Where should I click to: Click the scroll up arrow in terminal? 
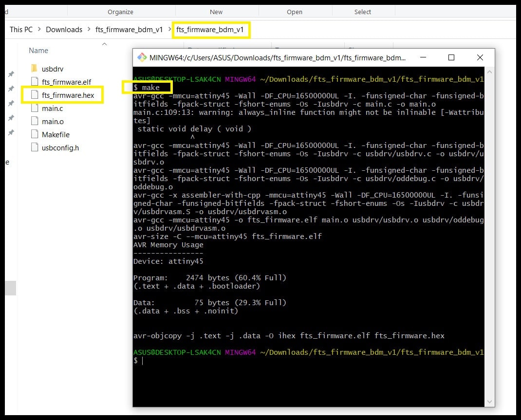click(489, 72)
